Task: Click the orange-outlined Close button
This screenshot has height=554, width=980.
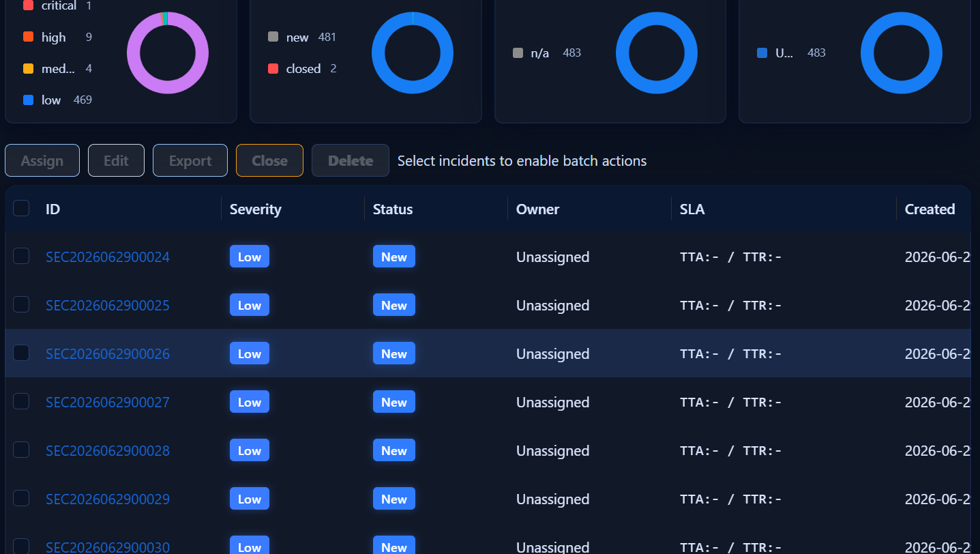Action: coord(269,160)
